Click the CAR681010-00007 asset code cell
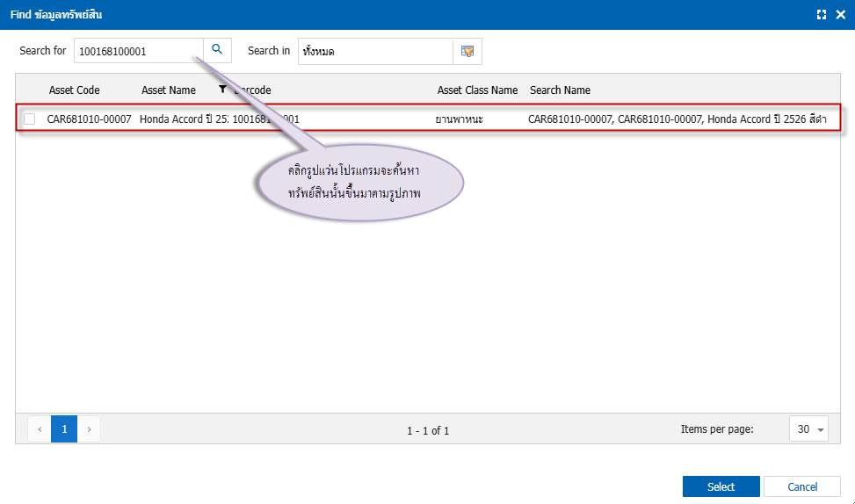This screenshot has width=855, height=504. [89, 119]
